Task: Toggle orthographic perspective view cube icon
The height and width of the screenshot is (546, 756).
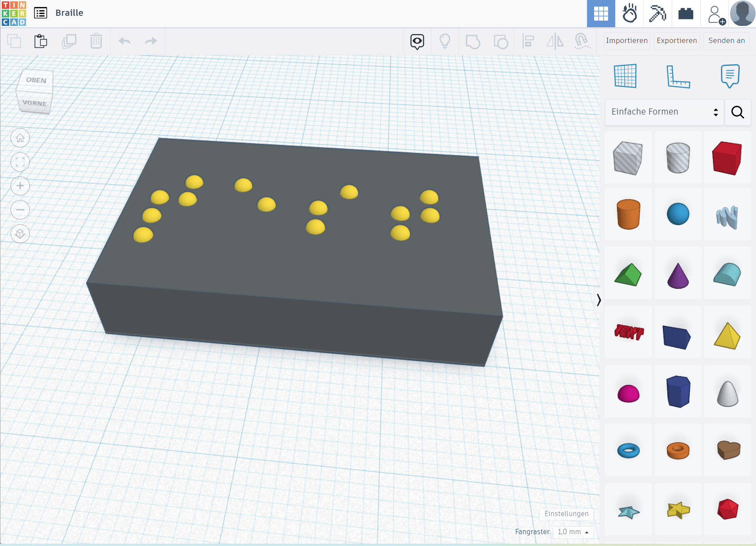Action: pyautogui.click(x=20, y=233)
